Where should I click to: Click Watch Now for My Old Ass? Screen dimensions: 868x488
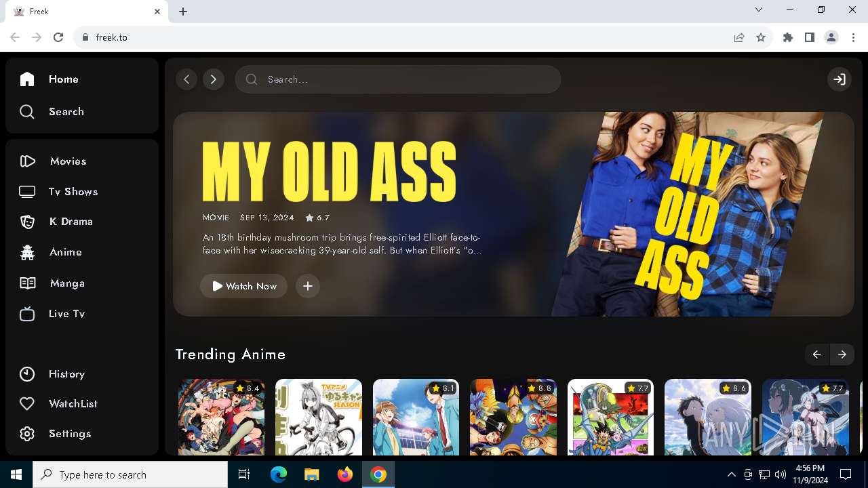(244, 286)
